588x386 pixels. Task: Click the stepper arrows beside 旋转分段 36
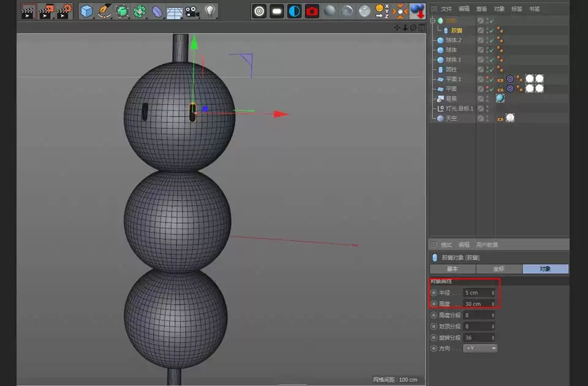pos(492,338)
